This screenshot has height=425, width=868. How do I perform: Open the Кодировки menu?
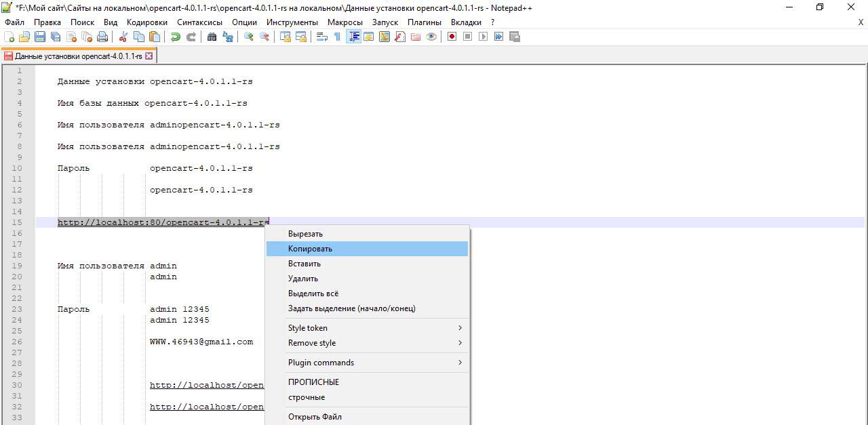(x=146, y=22)
